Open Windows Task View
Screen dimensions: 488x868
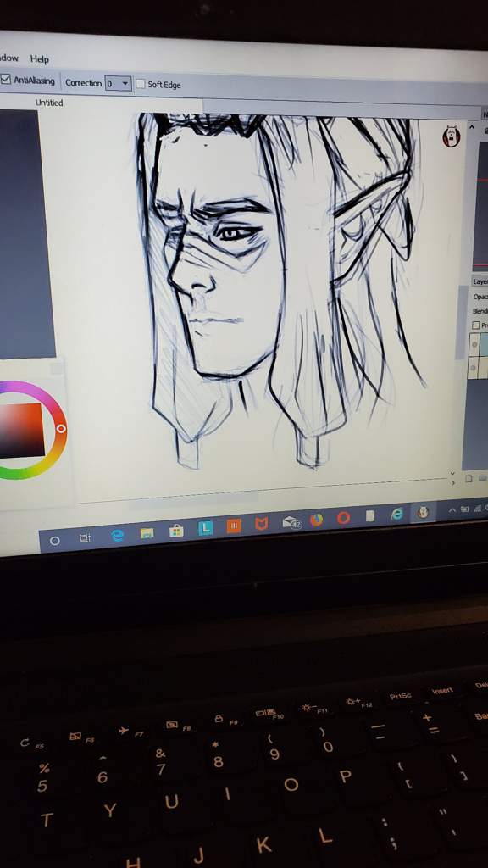86,537
